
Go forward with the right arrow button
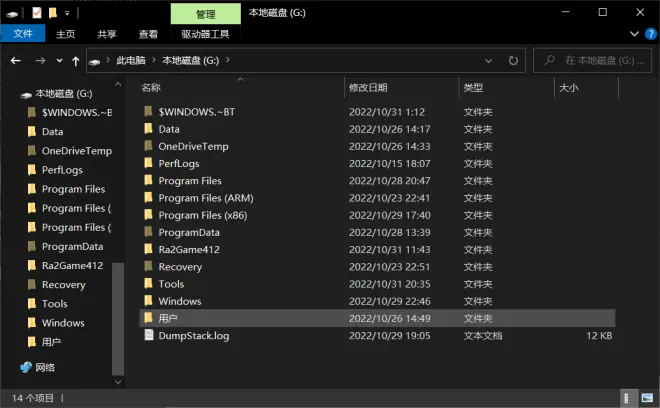(40, 61)
